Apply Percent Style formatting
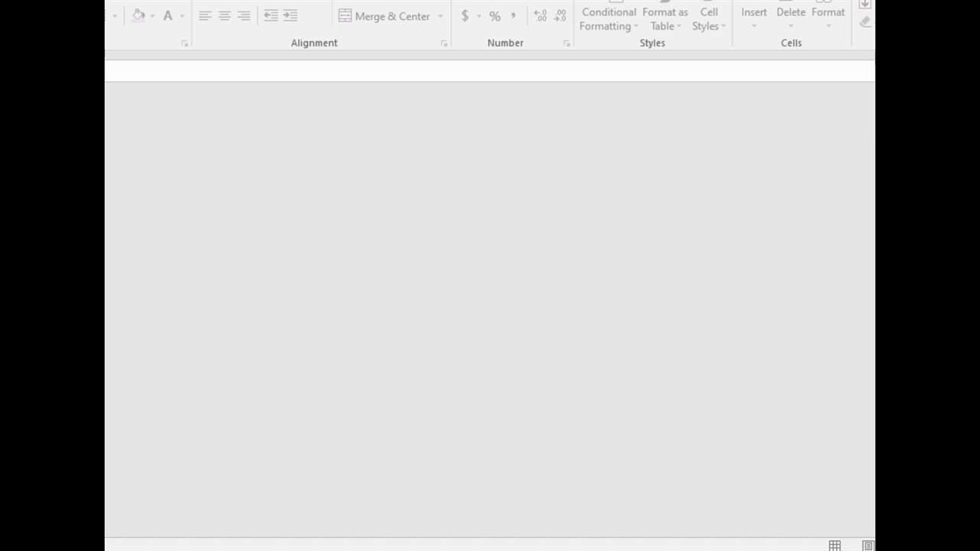 (x=495, y=16)
